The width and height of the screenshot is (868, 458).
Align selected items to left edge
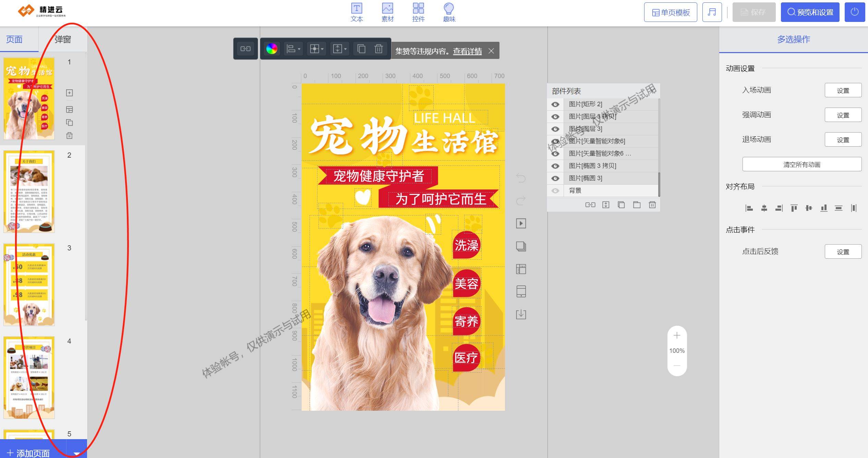pos(749,208)
